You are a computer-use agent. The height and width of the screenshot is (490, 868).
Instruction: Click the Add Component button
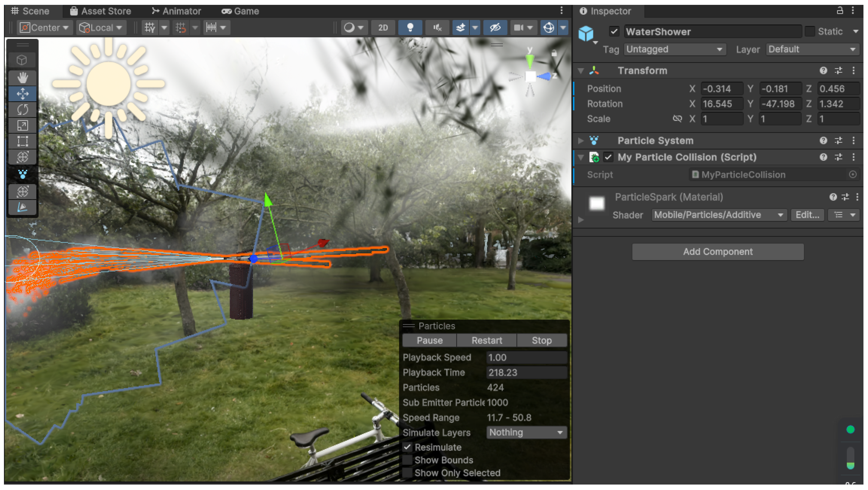tap(717, 252)
